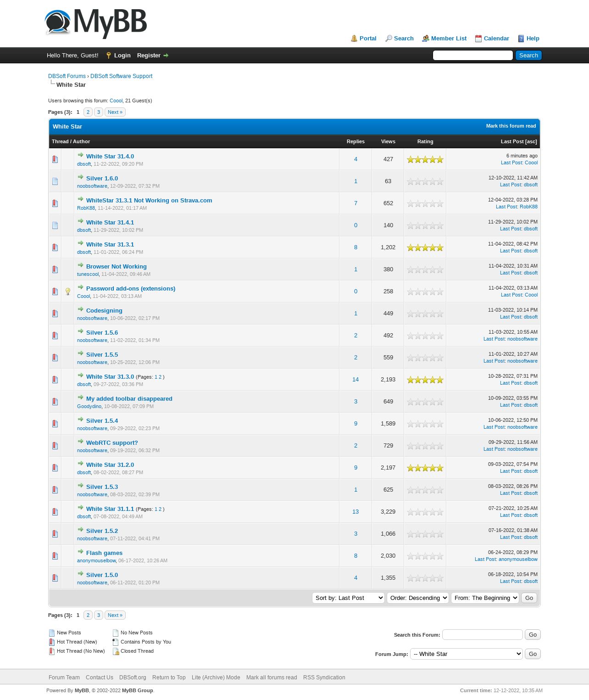Click the Calendar icon in header

click(x=478, y=39)
